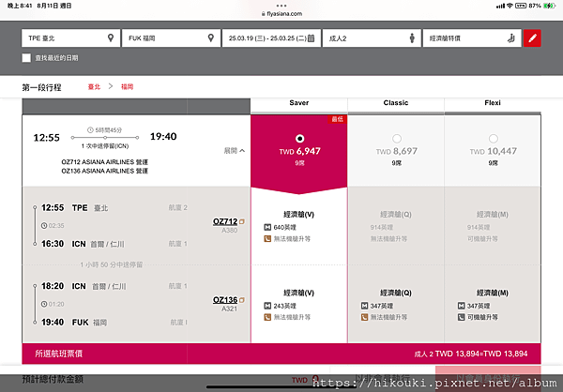The width and height of the screenshot is (563, 392).
Task: Click the 經濟艙(V) label for OZ712
Action: coord(298,215)
